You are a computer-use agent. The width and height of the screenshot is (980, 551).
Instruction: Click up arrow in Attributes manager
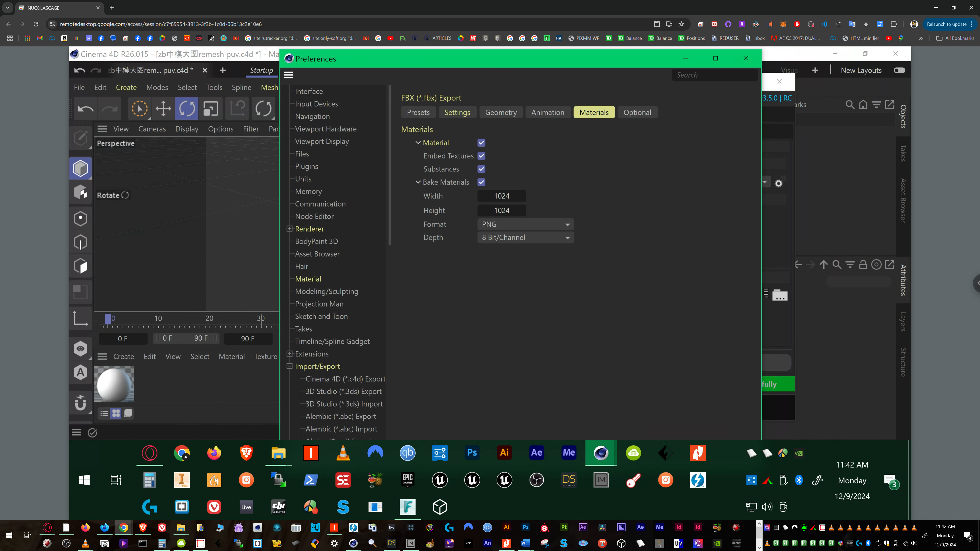(x=824, y=265)
